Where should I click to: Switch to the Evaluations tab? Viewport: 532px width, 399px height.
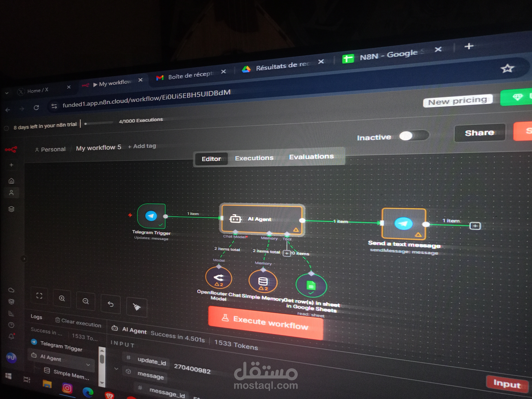tap(311, 157)
